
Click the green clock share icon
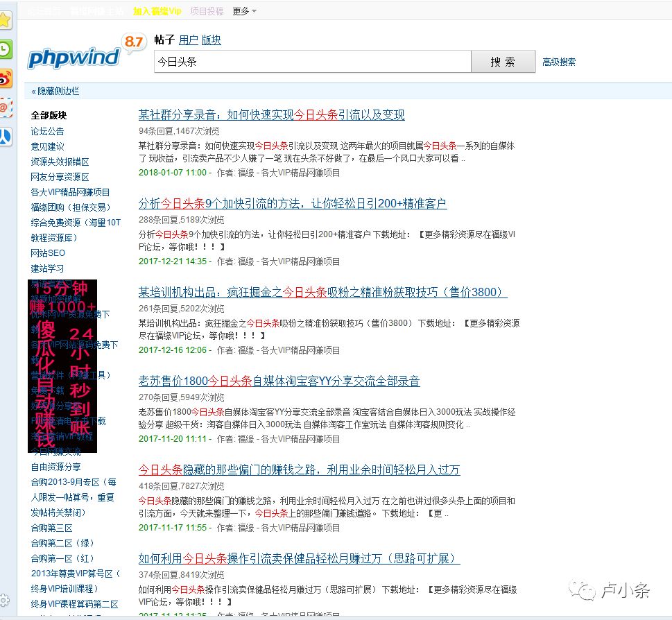pyautogui.click(x=5, y=50)
